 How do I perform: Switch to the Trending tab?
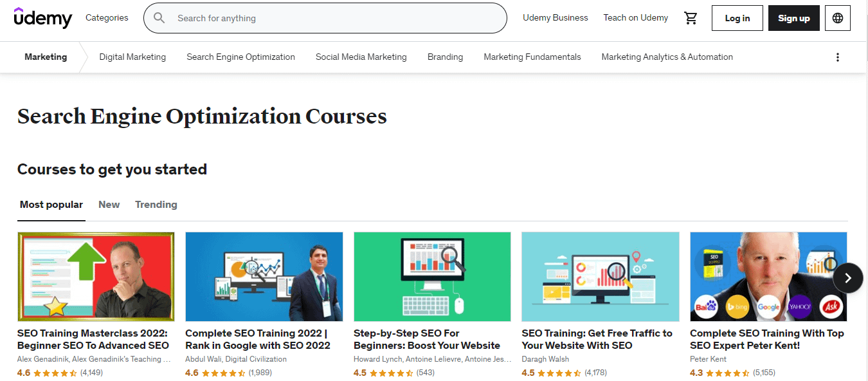156,205
